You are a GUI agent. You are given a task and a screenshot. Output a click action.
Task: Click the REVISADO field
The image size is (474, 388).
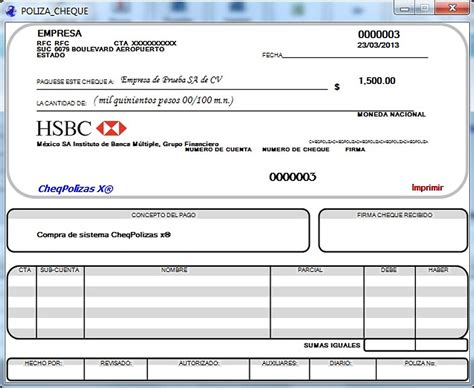coord(116,369)
